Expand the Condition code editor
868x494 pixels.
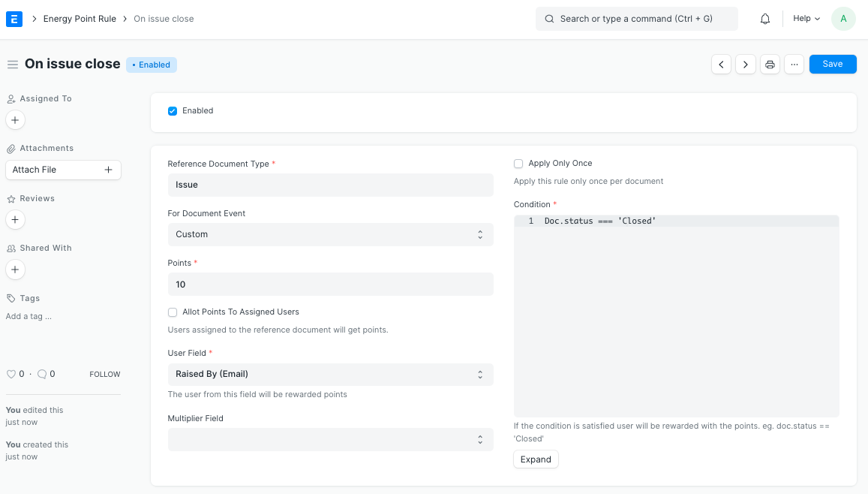pos(536,459)
